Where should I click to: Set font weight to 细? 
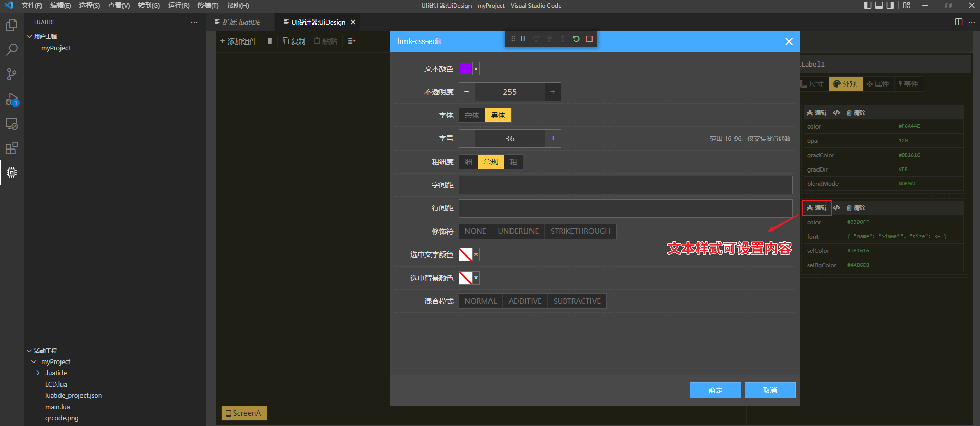(468, 162)
